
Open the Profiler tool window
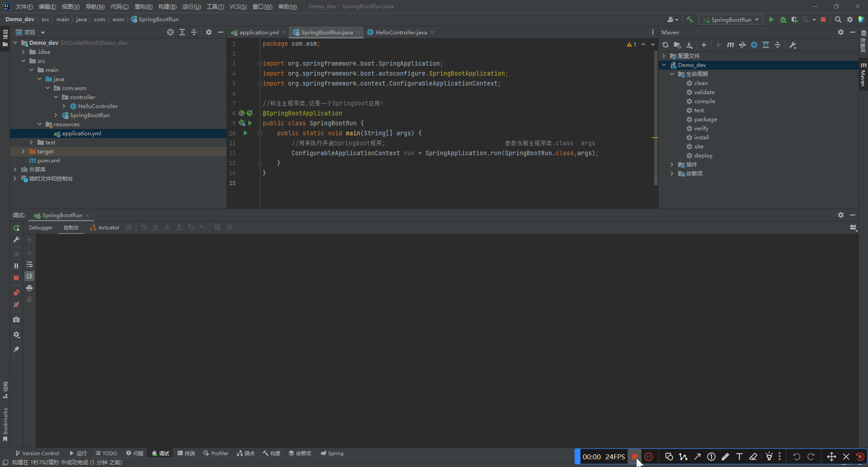(x=216, y=453)
